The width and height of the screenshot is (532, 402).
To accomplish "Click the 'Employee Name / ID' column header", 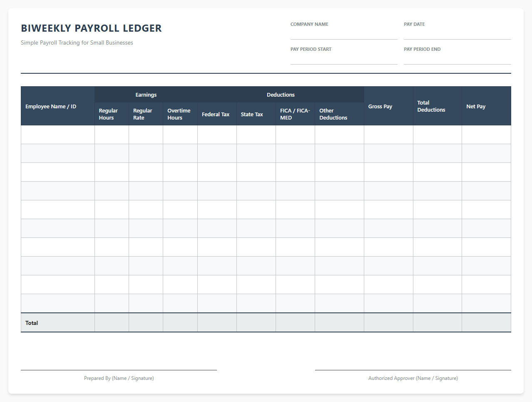I will pyautogui.click(x=58, y=106).
